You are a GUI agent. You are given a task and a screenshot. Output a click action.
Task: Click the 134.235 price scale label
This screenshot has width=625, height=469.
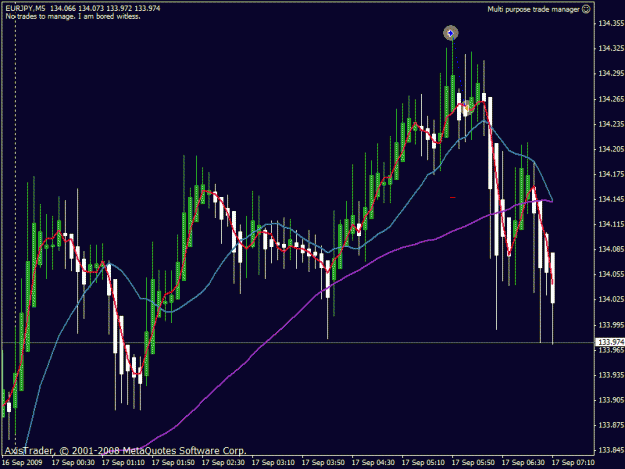click(611, 124)
